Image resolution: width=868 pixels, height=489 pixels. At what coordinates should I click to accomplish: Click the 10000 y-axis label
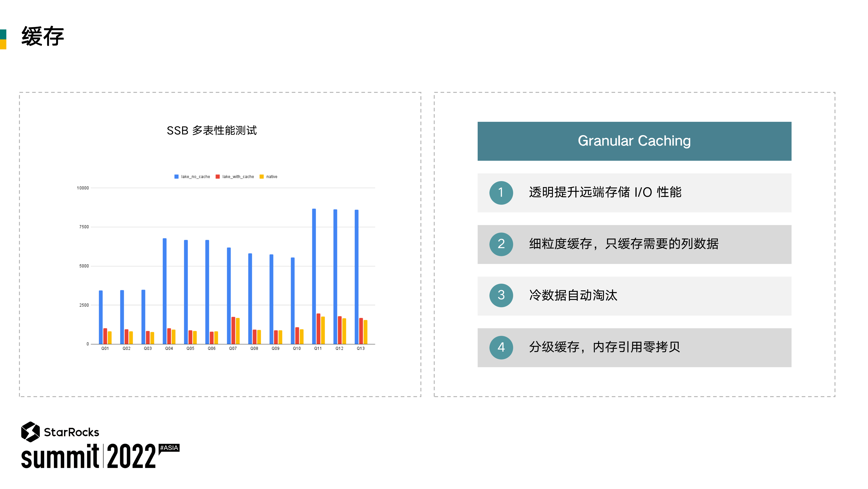(x=83, y=188)
